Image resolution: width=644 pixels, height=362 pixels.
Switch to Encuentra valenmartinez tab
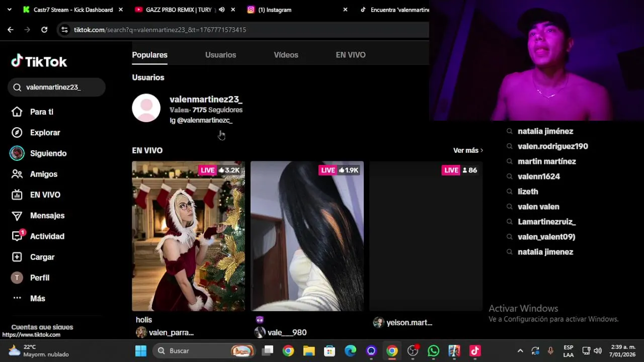click(x=394, y=10)
